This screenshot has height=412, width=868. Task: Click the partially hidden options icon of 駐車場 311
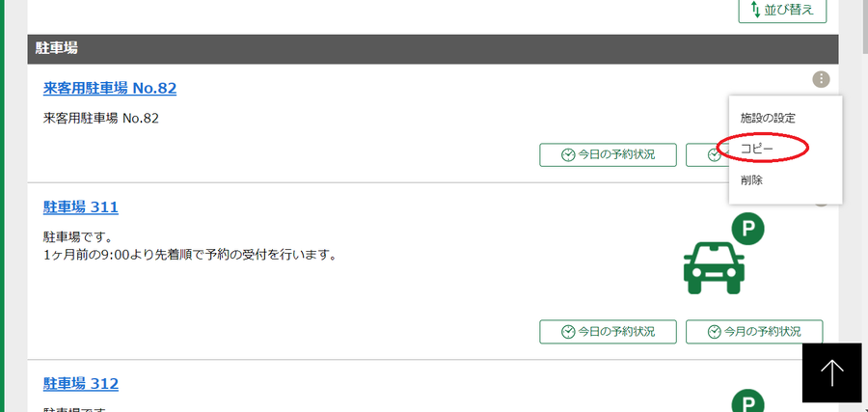[821, 204]
